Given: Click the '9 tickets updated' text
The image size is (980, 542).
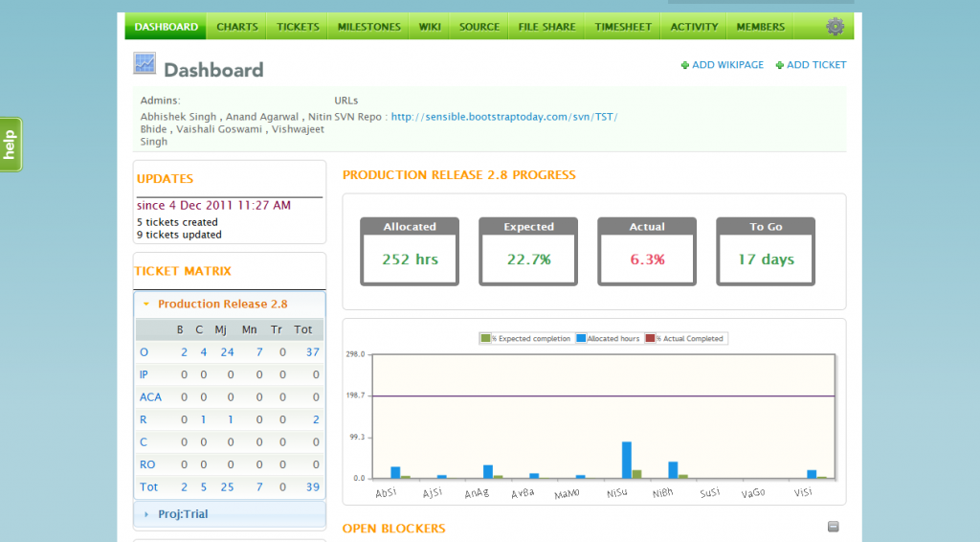Looking at the screenshot, I should point(179,235).
